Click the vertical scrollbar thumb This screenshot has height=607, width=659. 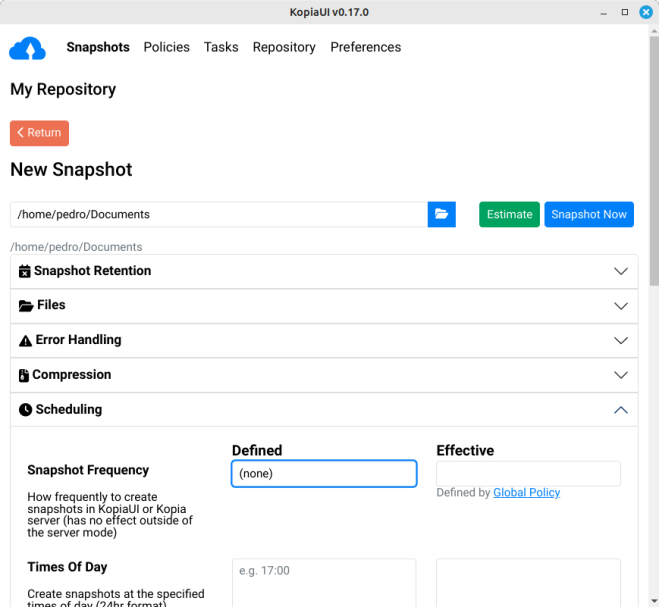pos(654,161)
